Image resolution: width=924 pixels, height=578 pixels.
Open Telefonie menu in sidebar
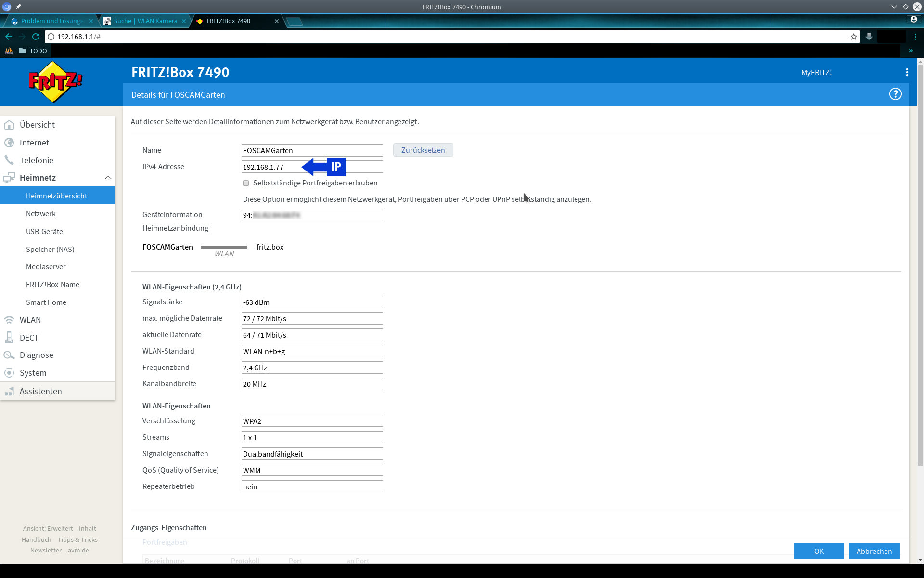click(x=58, y=160)
